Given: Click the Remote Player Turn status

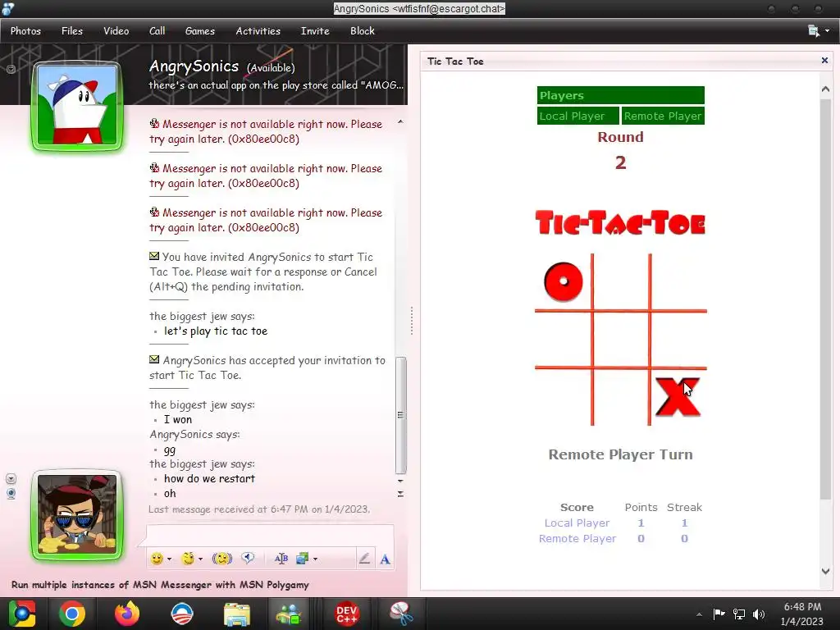Looking at the screenshot, I should click(x=620, y=454).
